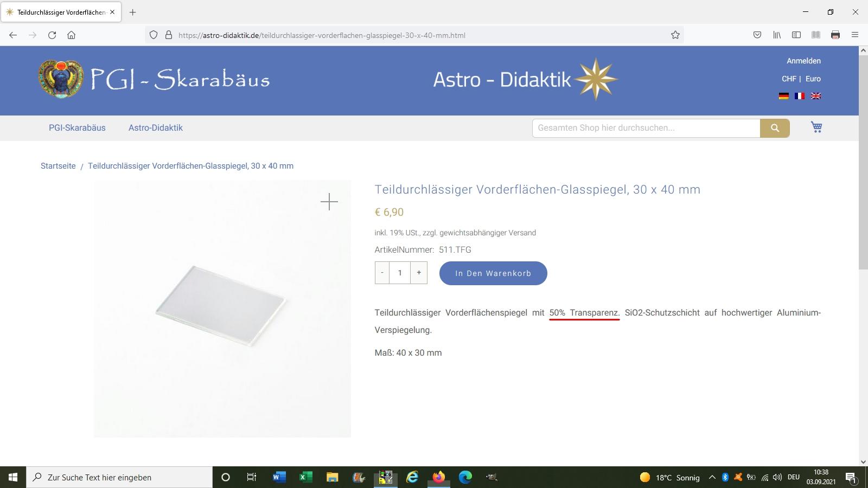
Task: Decrease quantity with the minus button
Action: coord(382,273)
